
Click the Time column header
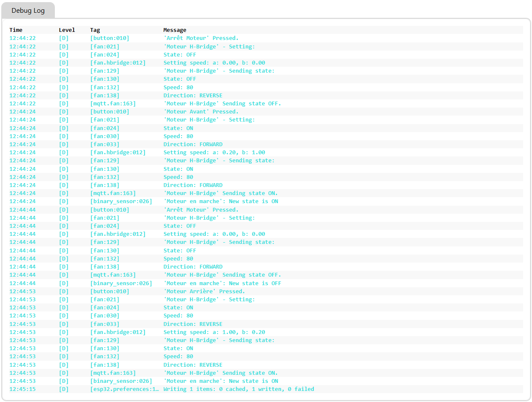point(16,30)
